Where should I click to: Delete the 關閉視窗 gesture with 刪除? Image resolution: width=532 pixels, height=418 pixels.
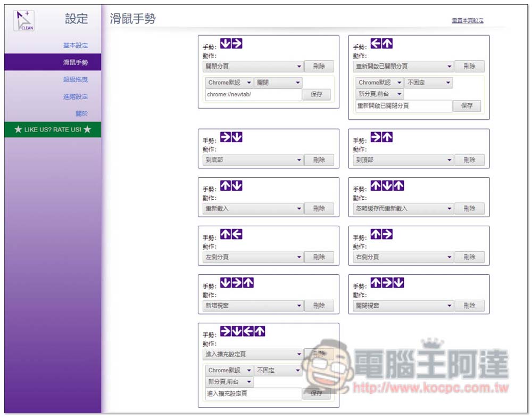pos(469,306)
